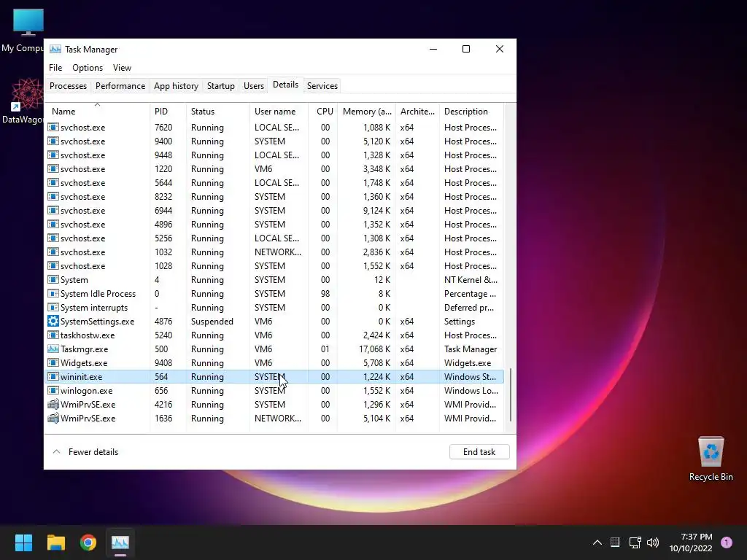Sort by the Status column header

[x=217, y=112]
